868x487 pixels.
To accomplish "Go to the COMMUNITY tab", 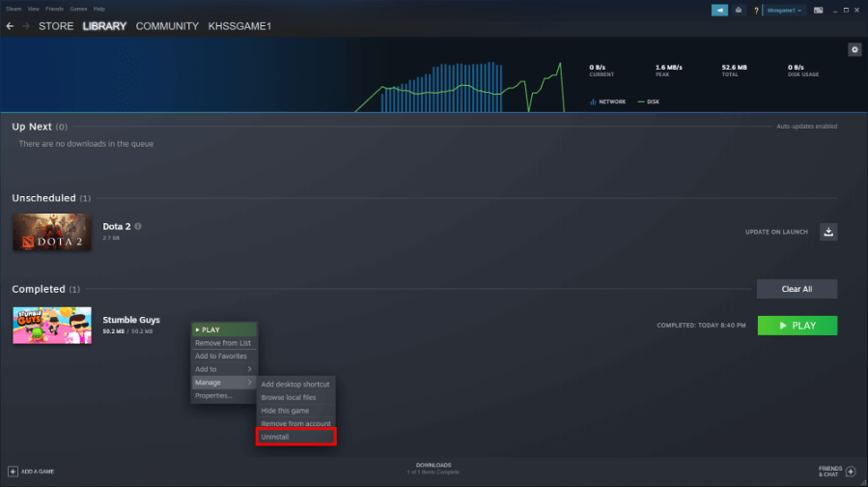I will tap(167, 26).
